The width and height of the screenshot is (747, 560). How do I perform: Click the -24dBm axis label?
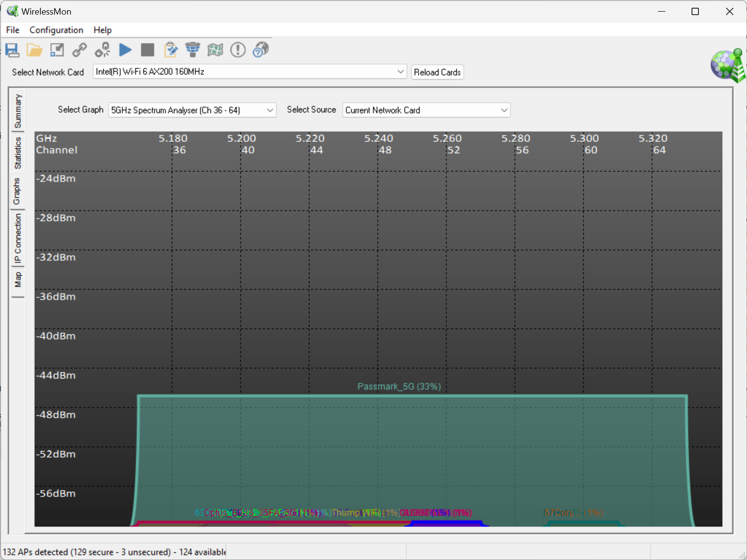[x=56, y=178]
